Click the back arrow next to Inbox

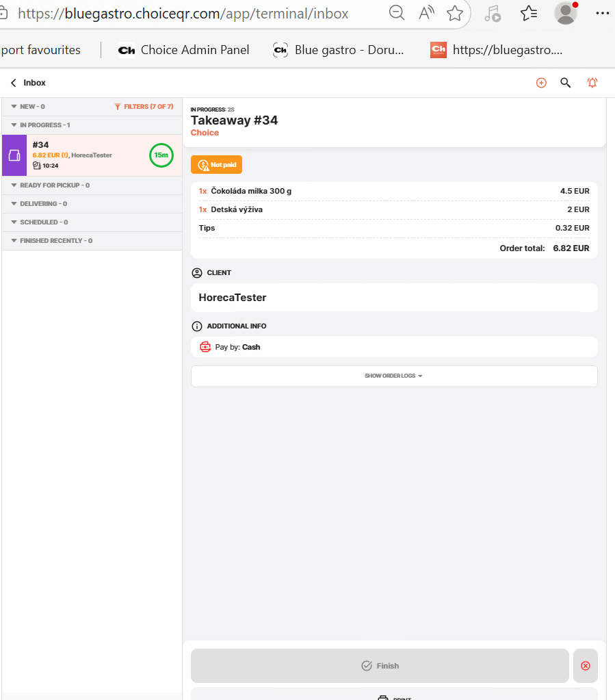pos(13,83)
